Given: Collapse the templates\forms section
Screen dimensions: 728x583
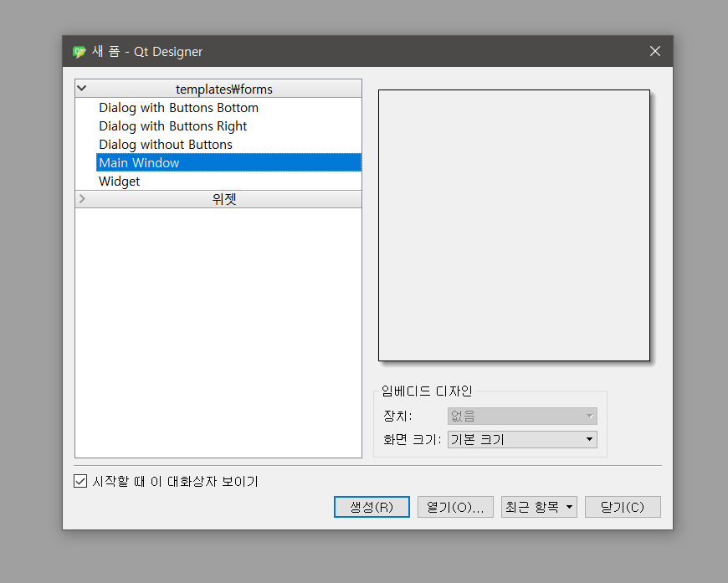Looking at the screenshot, I should 82,88.
